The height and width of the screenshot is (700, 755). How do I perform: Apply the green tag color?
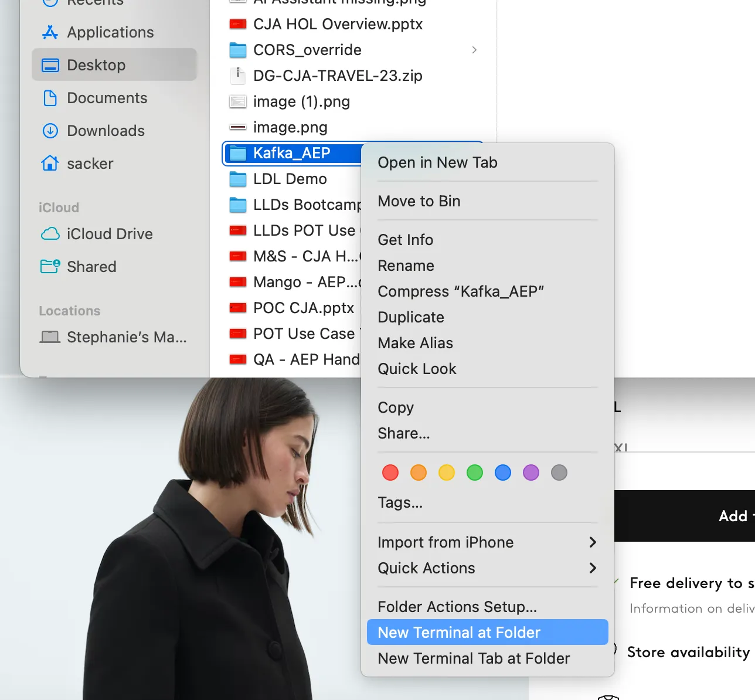point(475,473)
